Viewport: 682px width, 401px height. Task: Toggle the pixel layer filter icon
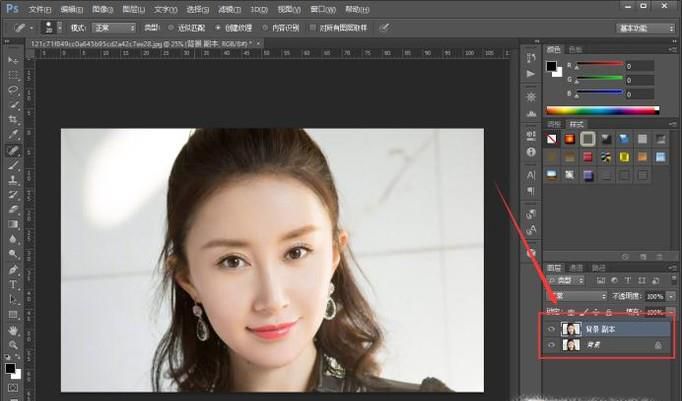(601, 281)
